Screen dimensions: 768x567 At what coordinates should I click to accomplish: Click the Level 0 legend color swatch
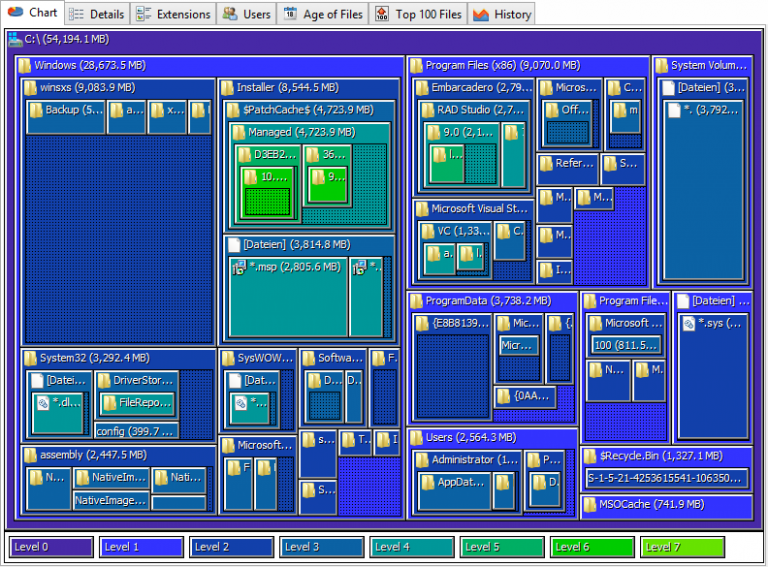pos(54,547)
